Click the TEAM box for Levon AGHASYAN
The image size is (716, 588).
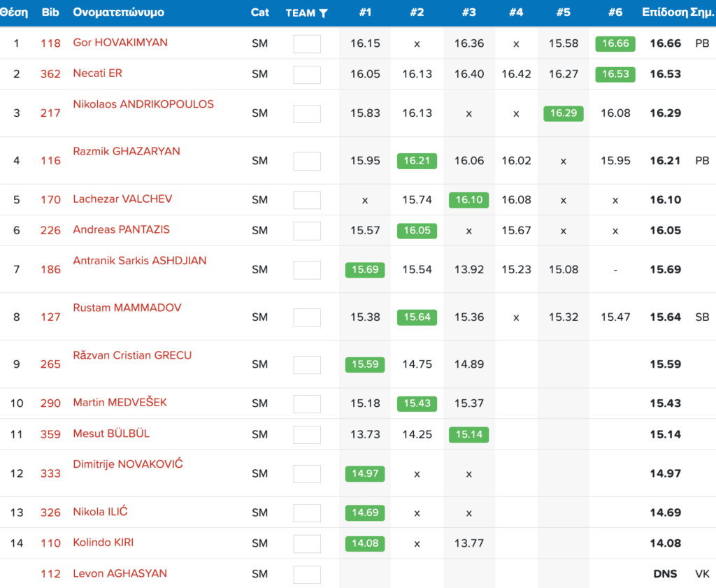coord(306,575)
